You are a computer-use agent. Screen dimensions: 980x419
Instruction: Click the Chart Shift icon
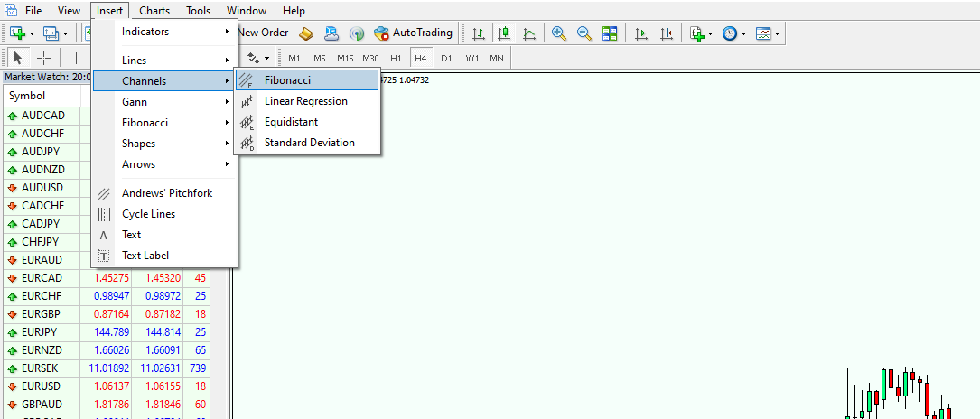[x=667, y=33]
